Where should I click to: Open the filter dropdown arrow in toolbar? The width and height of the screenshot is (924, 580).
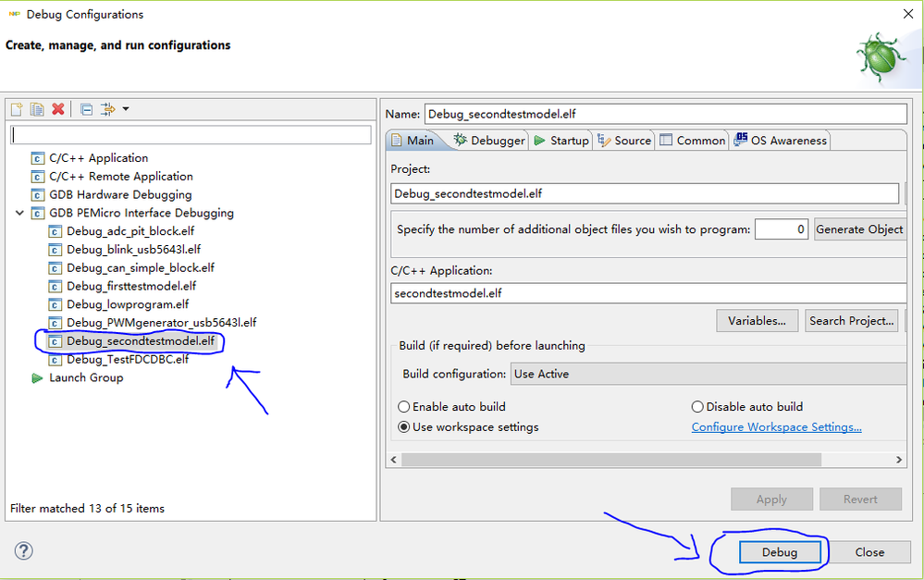click(x=126, y=109)
